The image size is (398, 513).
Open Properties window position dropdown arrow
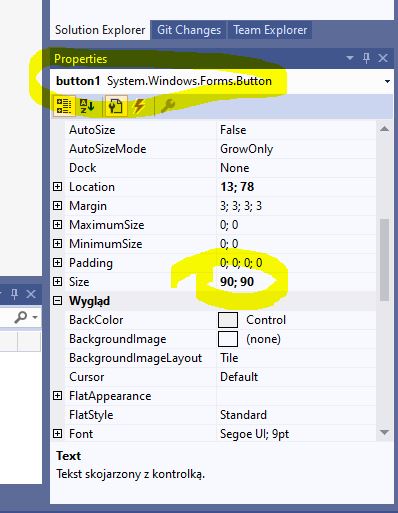point(350,58)
